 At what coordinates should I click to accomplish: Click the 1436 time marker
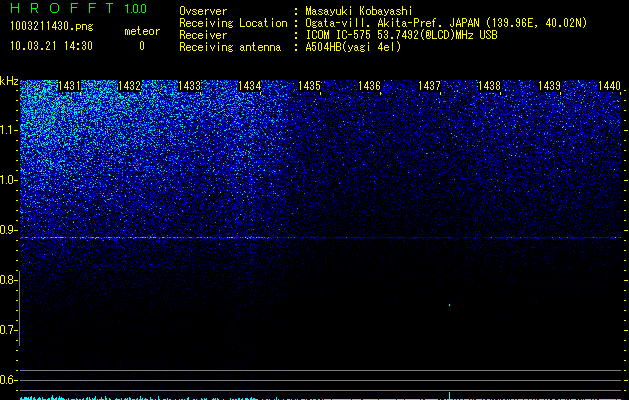pos(369,86)
